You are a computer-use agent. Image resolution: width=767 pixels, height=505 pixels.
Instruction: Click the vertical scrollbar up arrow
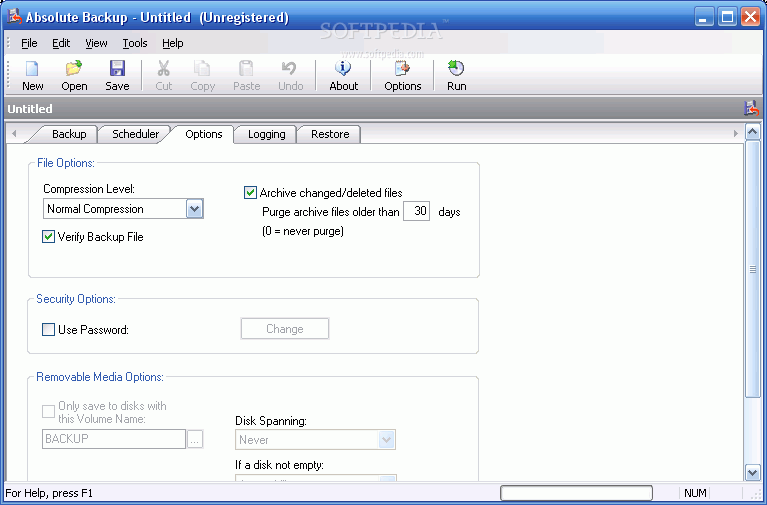(752, 132)
